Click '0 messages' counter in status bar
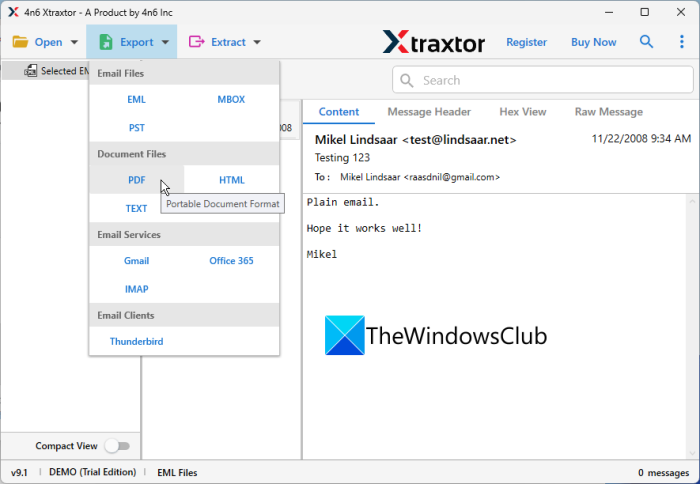 click(663, 472)
